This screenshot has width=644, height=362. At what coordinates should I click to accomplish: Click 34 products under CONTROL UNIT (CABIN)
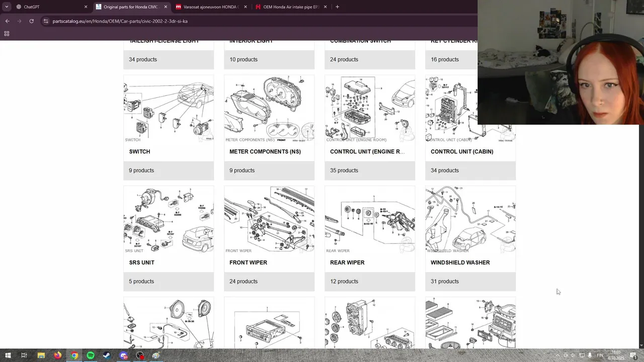445,170
